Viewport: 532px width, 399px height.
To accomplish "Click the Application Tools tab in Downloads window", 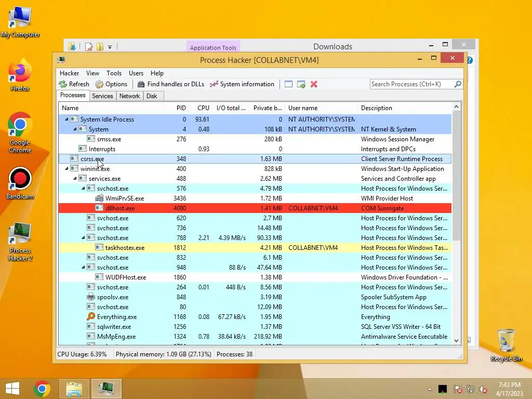I will point(213,47).
